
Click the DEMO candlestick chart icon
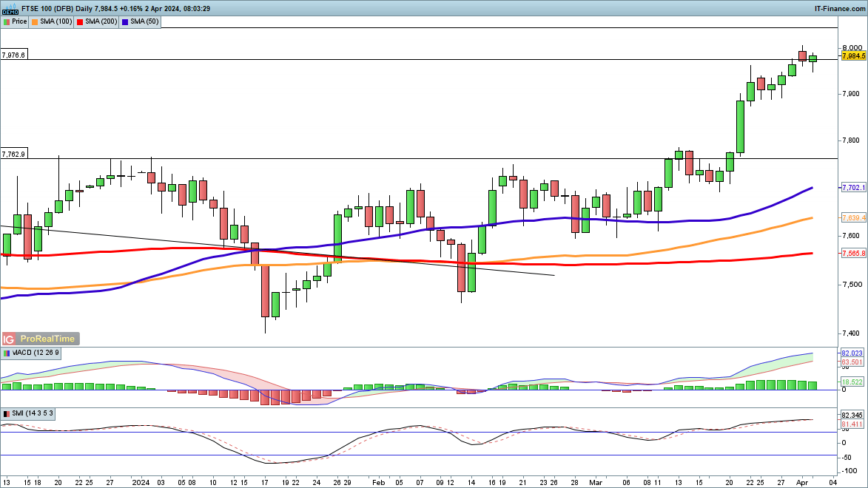[x=10, y=8]
